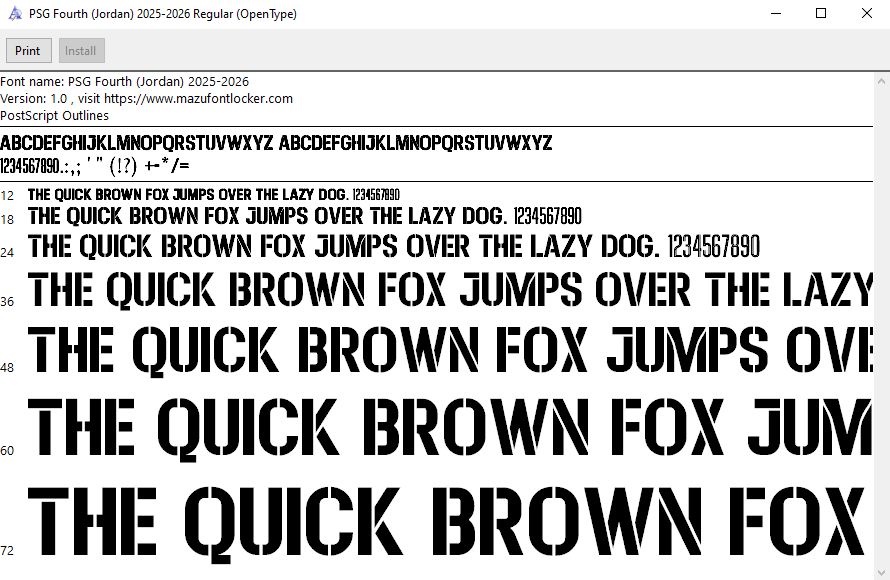Viewport: 890px width, 580px height.
Task: Click the 12 point size label
Action: 8,196
